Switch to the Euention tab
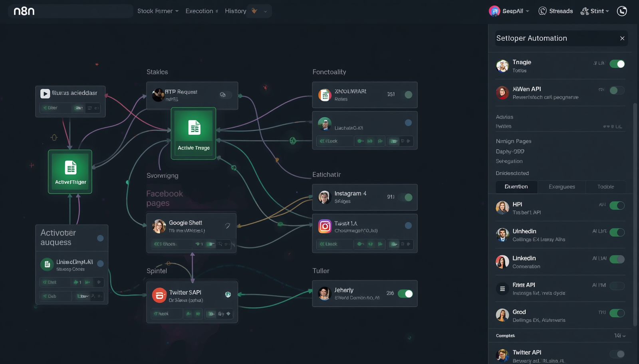 (516, 187)
